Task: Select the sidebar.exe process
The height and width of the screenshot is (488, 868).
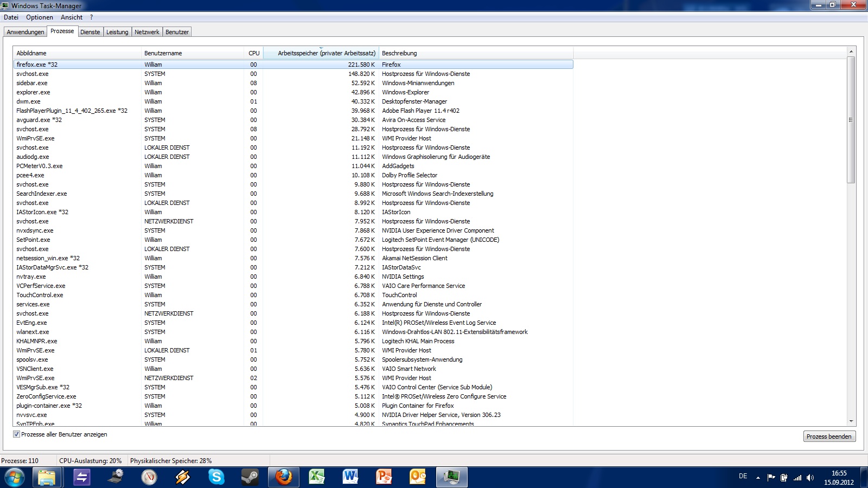Action: (293, 83)
